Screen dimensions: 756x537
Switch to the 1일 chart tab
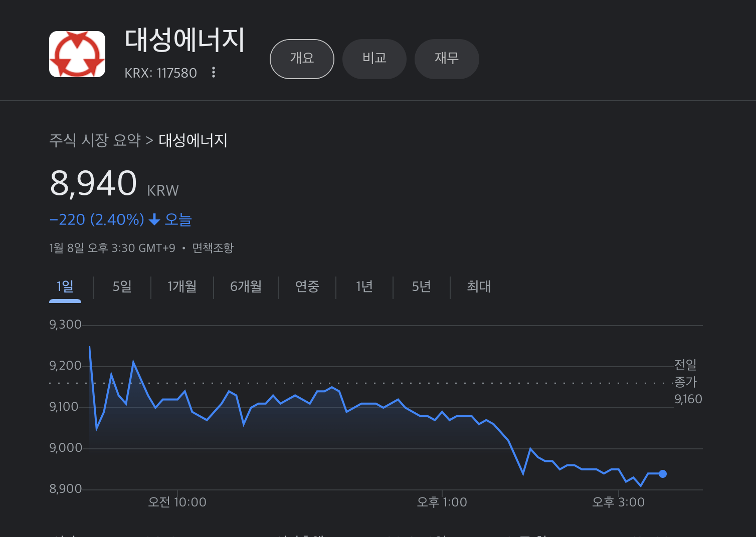pos(65,287)
